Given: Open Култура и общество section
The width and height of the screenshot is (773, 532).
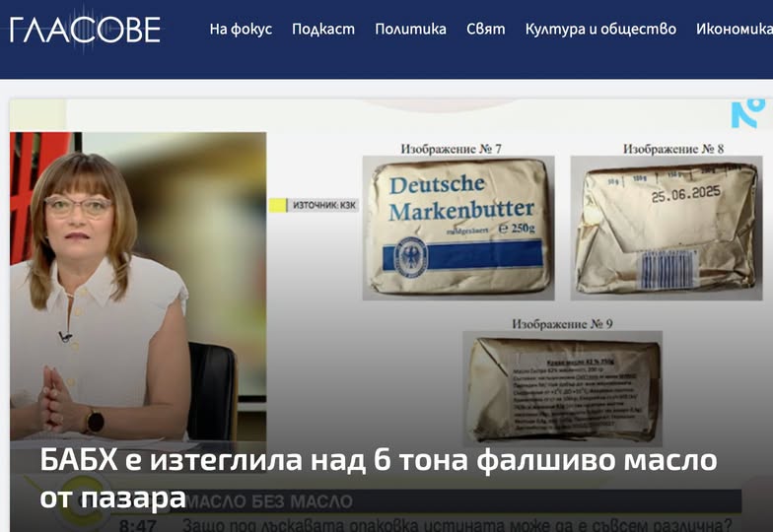Looking at the screenshot, I should pos(600,30).
